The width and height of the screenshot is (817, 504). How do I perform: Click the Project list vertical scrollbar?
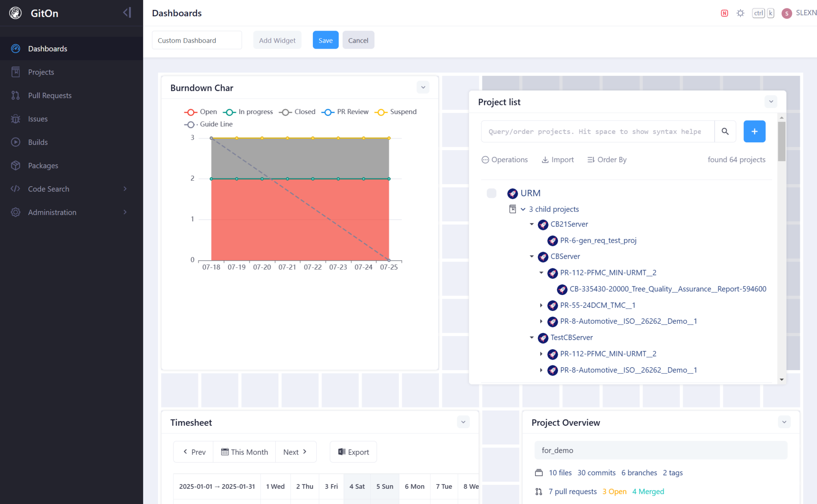(x=781, y=142)
